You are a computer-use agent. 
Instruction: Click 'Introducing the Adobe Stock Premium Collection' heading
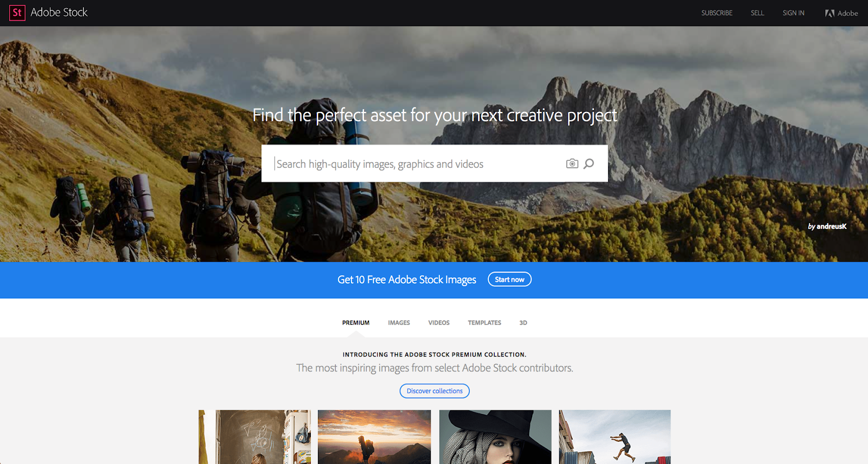[435, 354]
